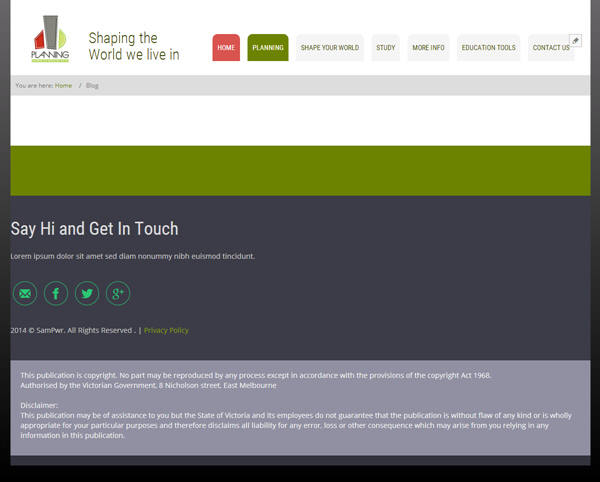Go to the Home menu tab
600x482 pixels.
pos(226,47)
